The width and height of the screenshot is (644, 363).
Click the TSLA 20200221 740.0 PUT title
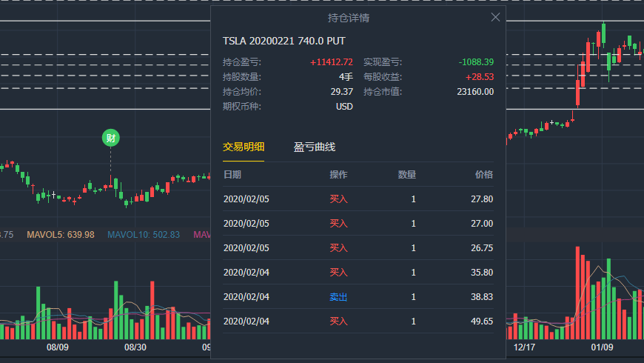pos(284,41)
